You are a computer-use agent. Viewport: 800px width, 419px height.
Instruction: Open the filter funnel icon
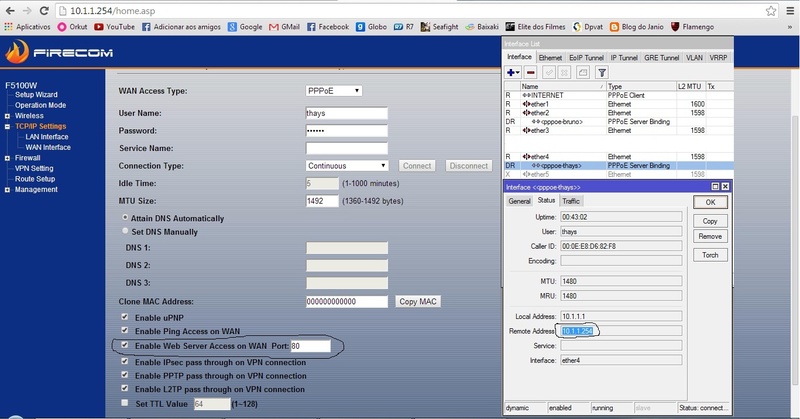(602, 72)
